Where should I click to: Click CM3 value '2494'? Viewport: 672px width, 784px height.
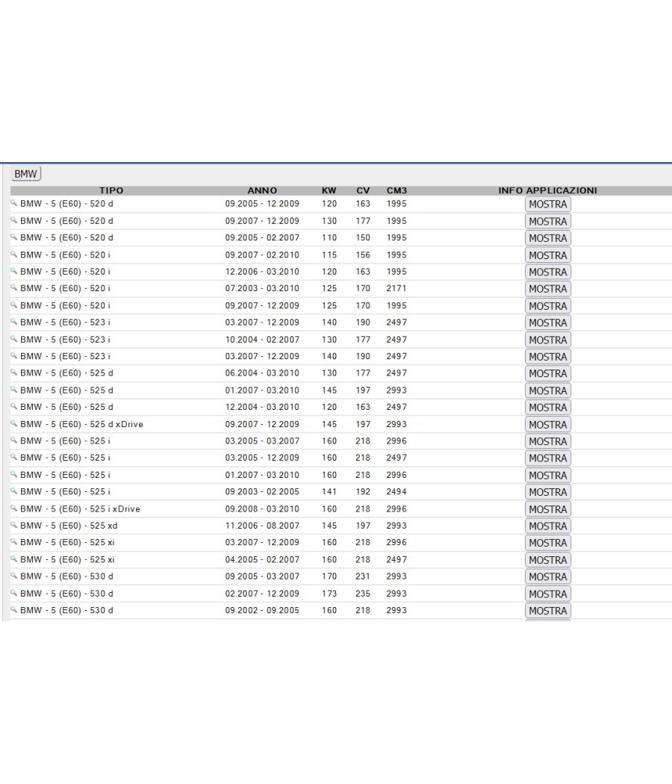tap(396, 491)
